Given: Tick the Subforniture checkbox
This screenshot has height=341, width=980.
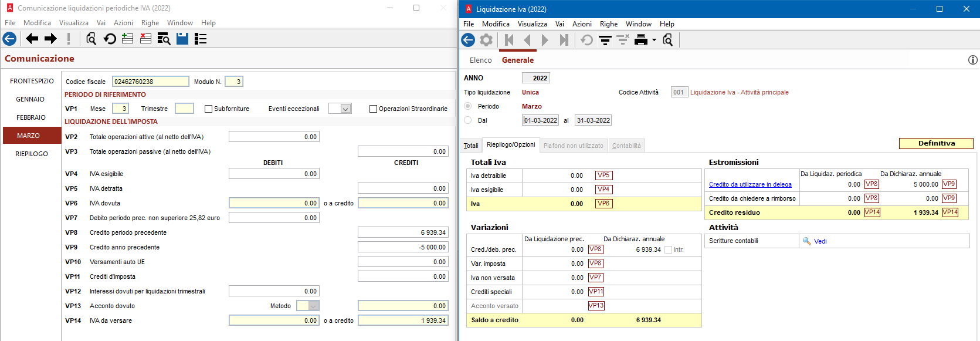Looking at the screenshot, I should 208,109.
